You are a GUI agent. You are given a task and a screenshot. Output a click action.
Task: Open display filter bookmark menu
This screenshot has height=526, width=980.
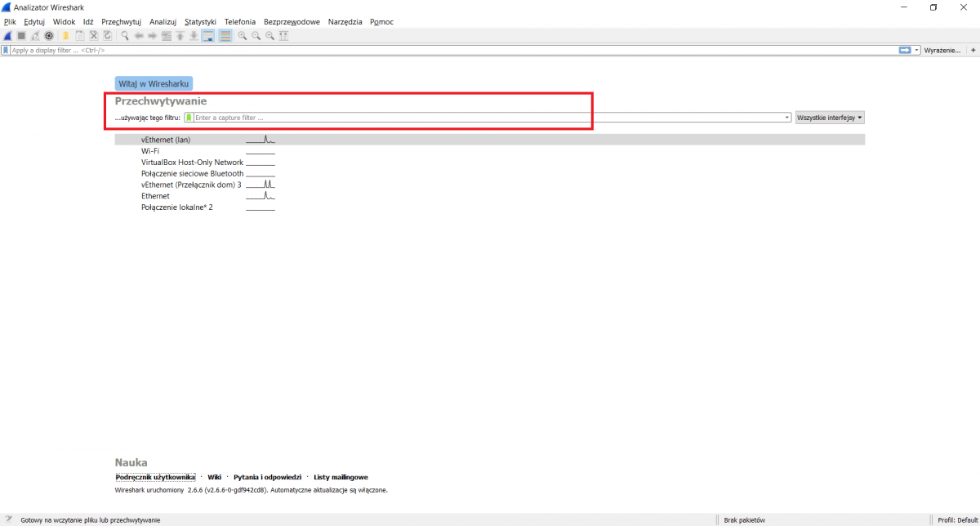(6, 51)
